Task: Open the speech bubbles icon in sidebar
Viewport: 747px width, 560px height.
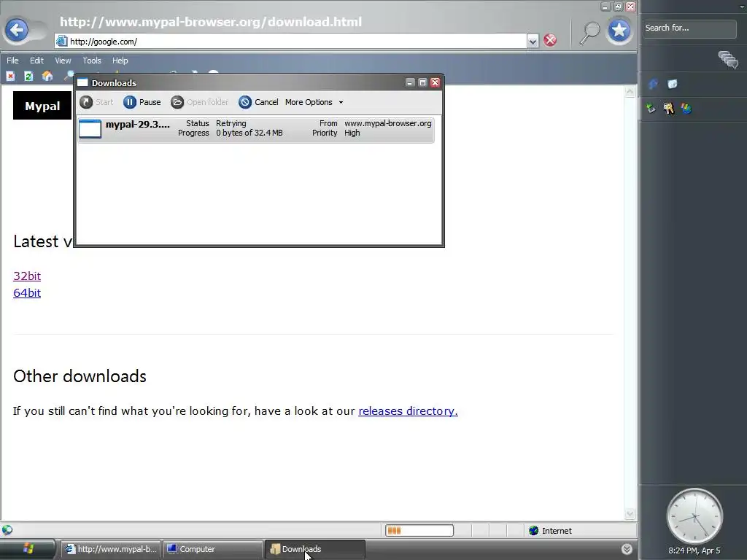Action: pyautogui.click(x=729, y=60)
